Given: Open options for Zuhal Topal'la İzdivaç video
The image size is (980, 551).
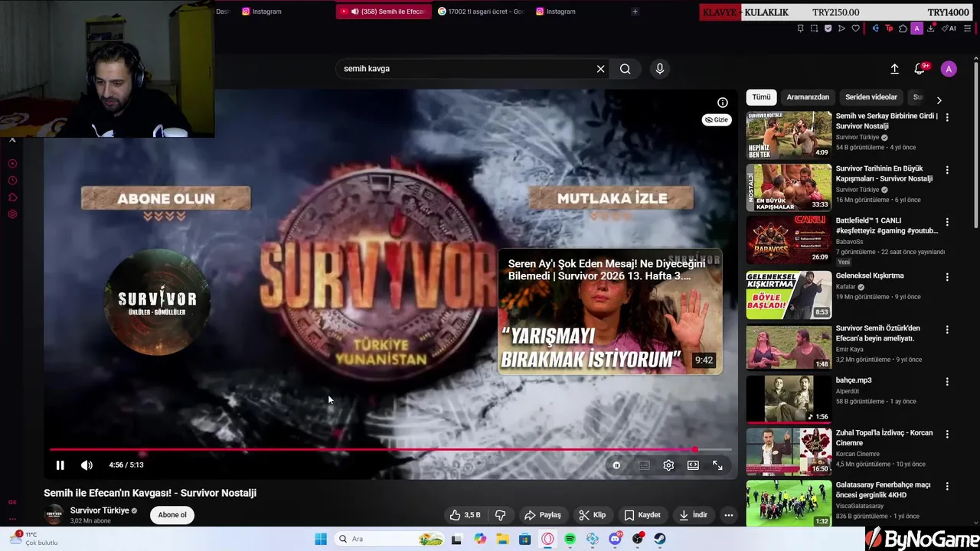Looking at the screenshot, I should [947, 434].
